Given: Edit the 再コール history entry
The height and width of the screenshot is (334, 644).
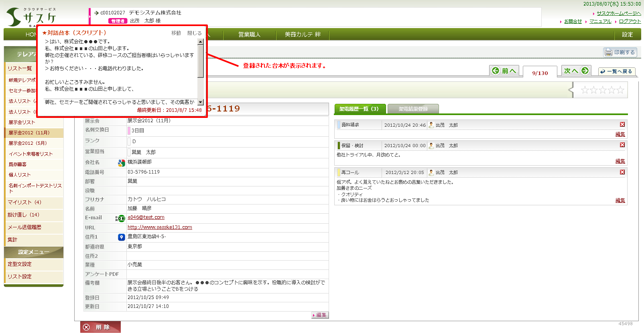Looking at the screenshot, I should (620, 200).
